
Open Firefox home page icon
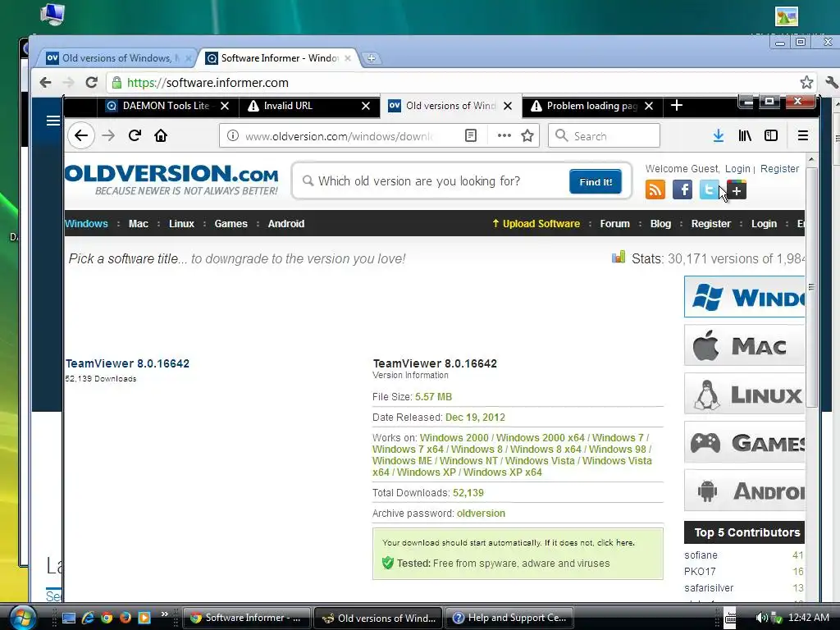pyautogui.click(x=161, y=135)
